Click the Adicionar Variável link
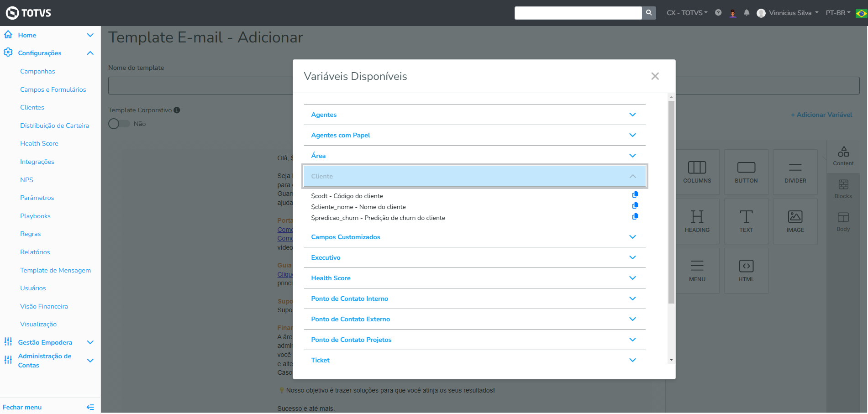 [821, 115]
